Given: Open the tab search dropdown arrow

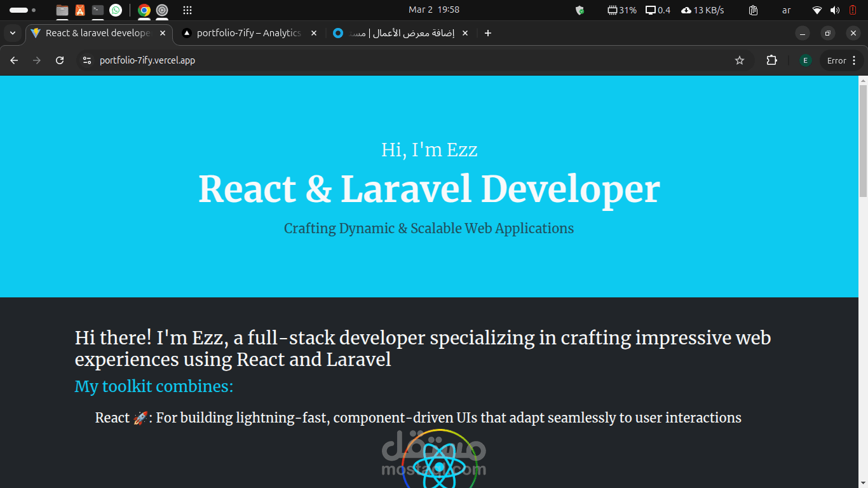Looking at the screenshot, I should point(13,33).
